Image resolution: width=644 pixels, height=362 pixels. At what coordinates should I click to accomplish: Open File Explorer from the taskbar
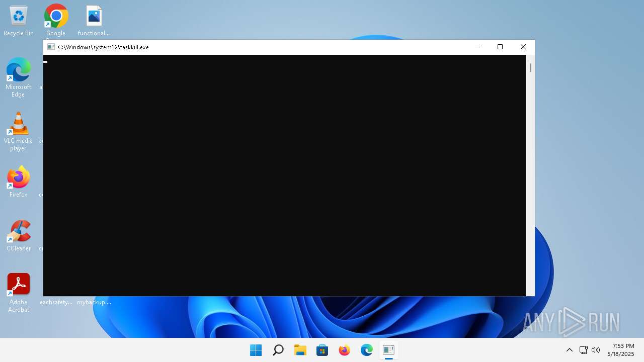[300, 350]
